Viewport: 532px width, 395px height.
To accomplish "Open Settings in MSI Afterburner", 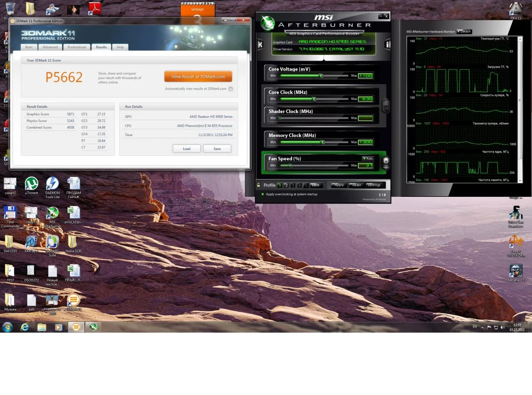I will click(373, 185).
